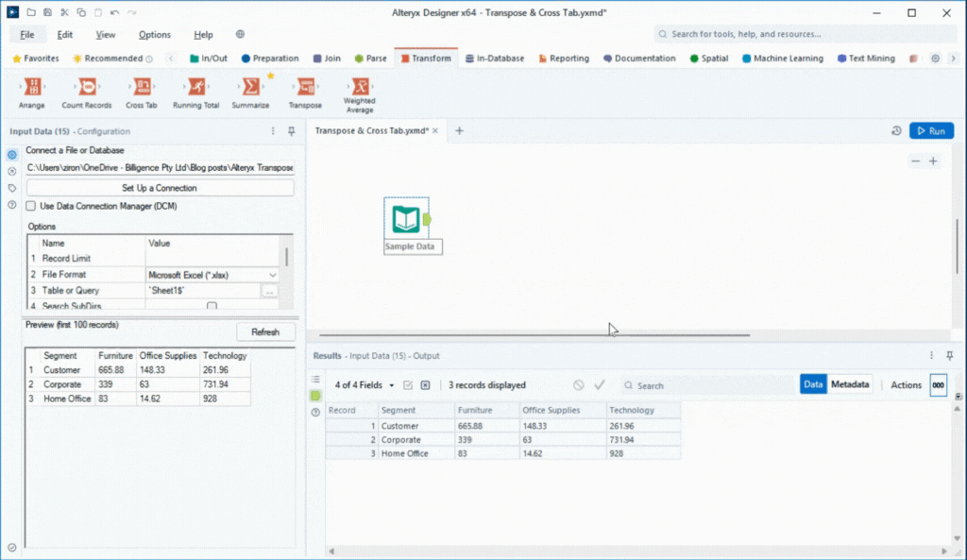This screenshot has height=560, width=967.
Task: Open the annotation tag icon in Configuration sidebar
Action: [x=11, y=188]
